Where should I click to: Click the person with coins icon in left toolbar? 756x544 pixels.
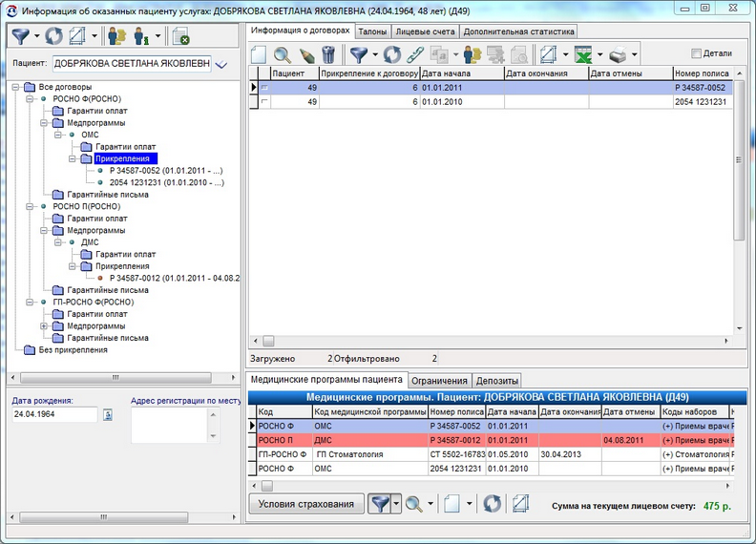[x=117, y=36]
